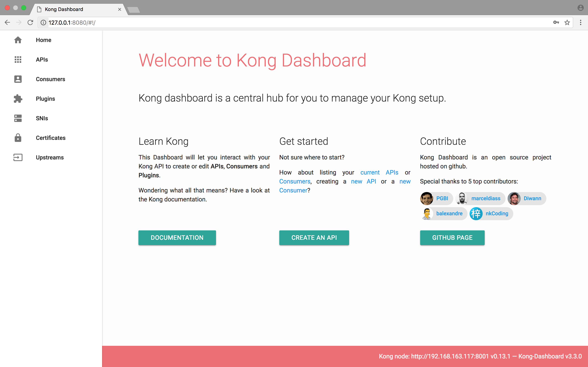Open the SNIs sidebar icon

click(x=18, y=118)
